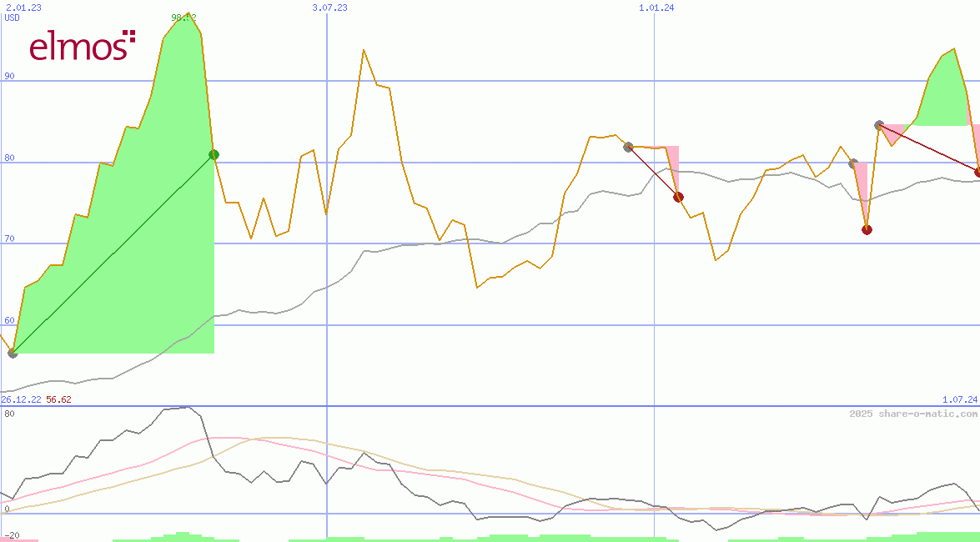
Task: Click the elmos company logo
Action: [82, 46]
